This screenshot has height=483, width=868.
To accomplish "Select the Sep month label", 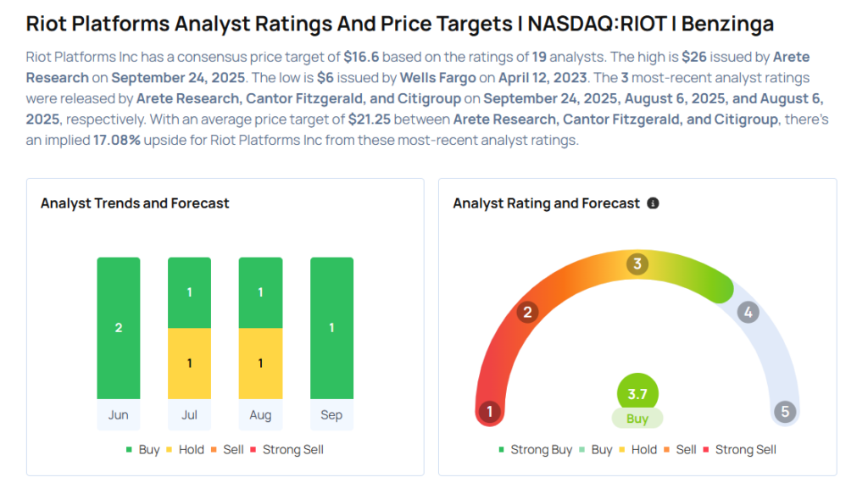I will (331, 415).
